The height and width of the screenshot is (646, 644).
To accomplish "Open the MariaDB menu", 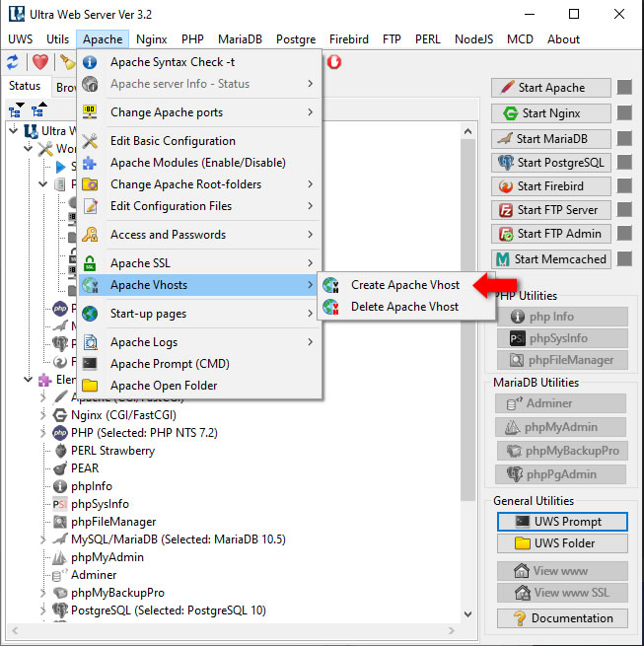I will tap(240, 39).
